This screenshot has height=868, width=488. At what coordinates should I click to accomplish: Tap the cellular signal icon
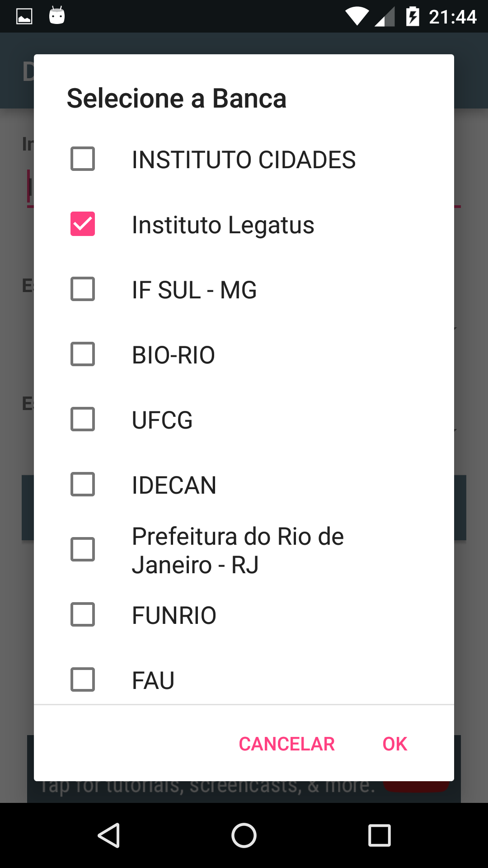point(385,17)
